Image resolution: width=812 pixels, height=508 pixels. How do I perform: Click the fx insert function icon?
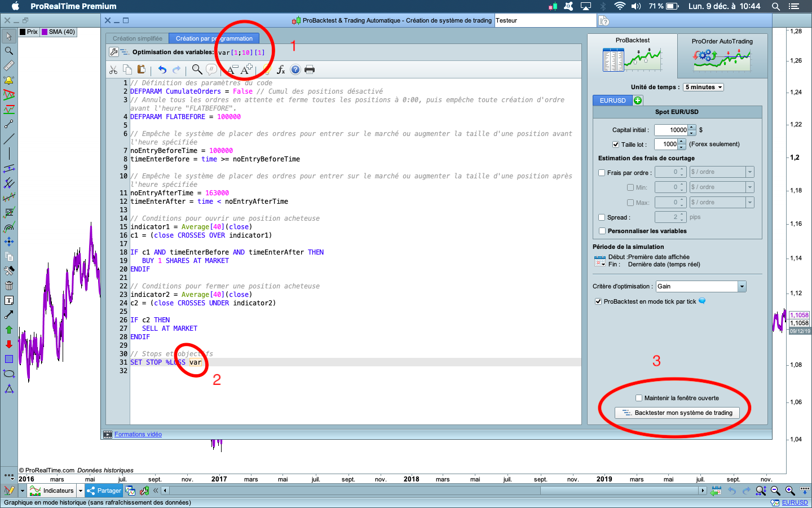(x=280, y=70)
